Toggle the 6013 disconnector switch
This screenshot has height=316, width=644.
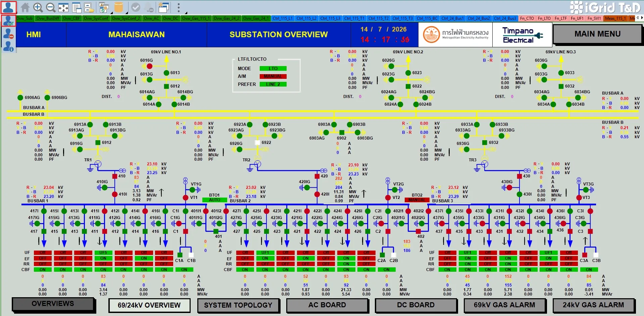(x=166, y=73)
